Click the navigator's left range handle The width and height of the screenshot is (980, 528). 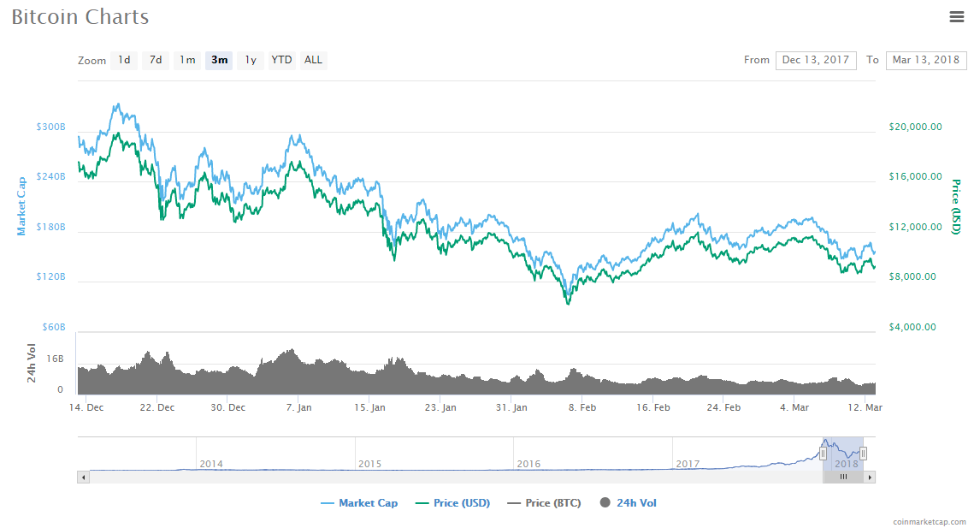(x=824, y=454)
